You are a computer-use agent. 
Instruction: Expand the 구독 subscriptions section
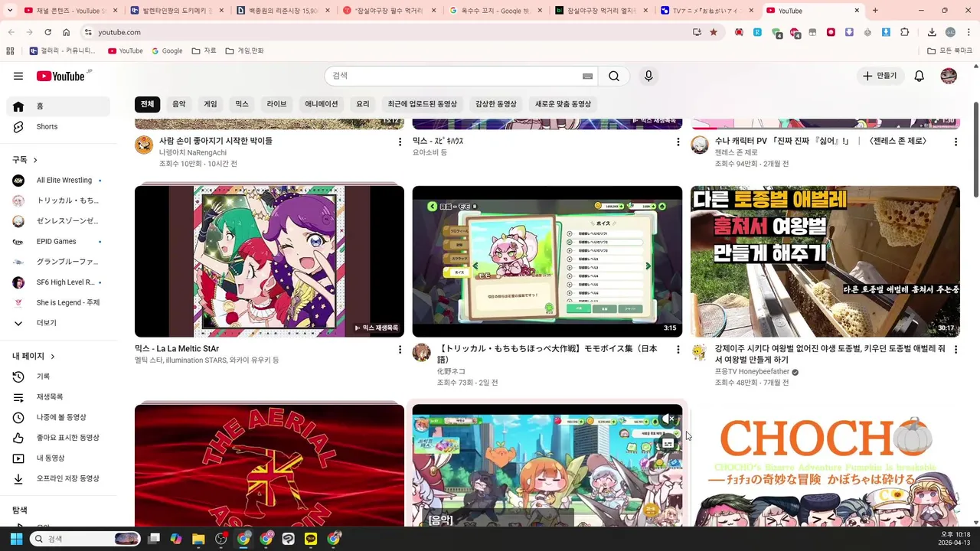click(24, 159)
